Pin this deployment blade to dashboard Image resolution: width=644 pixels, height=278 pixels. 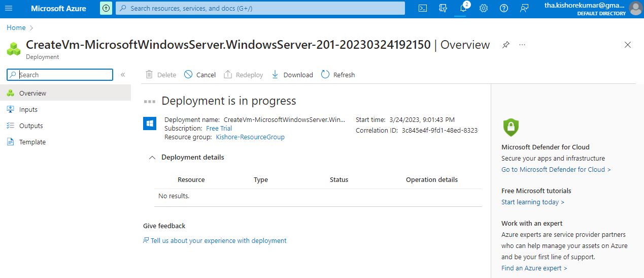tap(505, 45)
